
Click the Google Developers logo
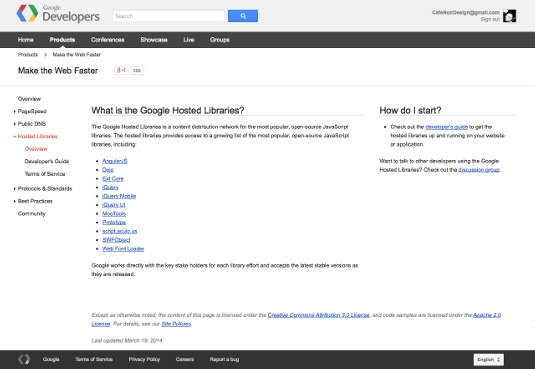tap(58, 14)
